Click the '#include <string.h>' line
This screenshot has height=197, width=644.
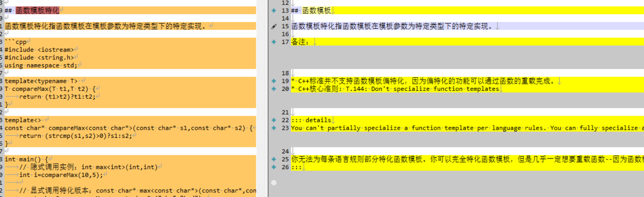click(39, 58)
